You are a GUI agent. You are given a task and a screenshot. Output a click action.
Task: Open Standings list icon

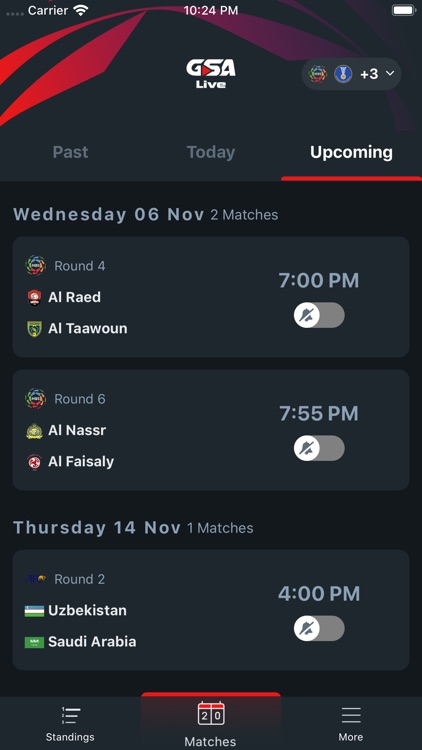tap(70, 716)
